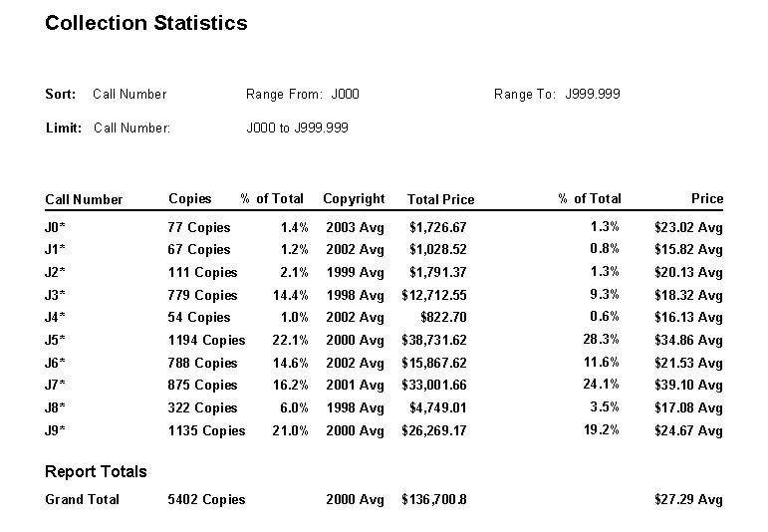768x532 pixels.
Task: Click the Copies column header
Action: pyautogui.click(x=189, y=198)
